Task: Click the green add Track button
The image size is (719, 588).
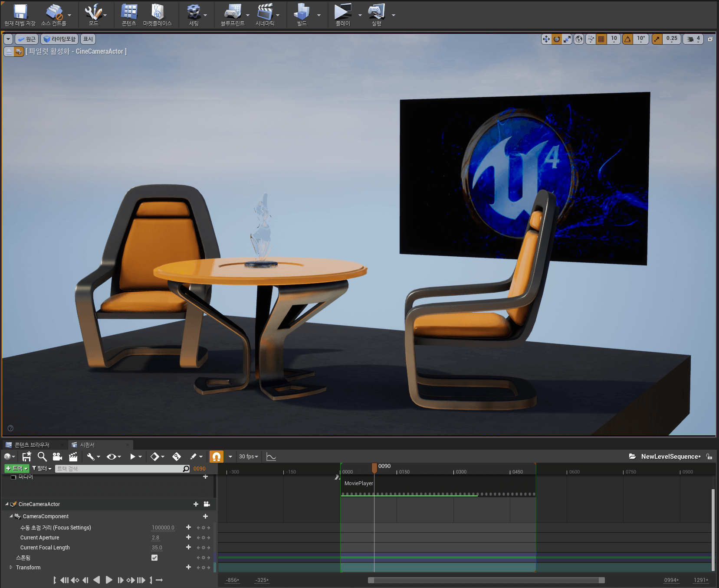Action: [x=16, y=468]
